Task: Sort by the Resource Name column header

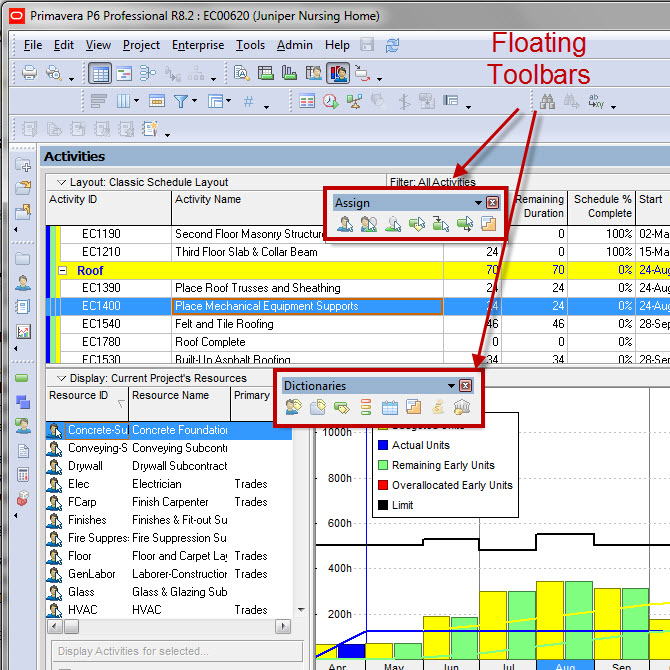Action: click(x=179, y=403)
